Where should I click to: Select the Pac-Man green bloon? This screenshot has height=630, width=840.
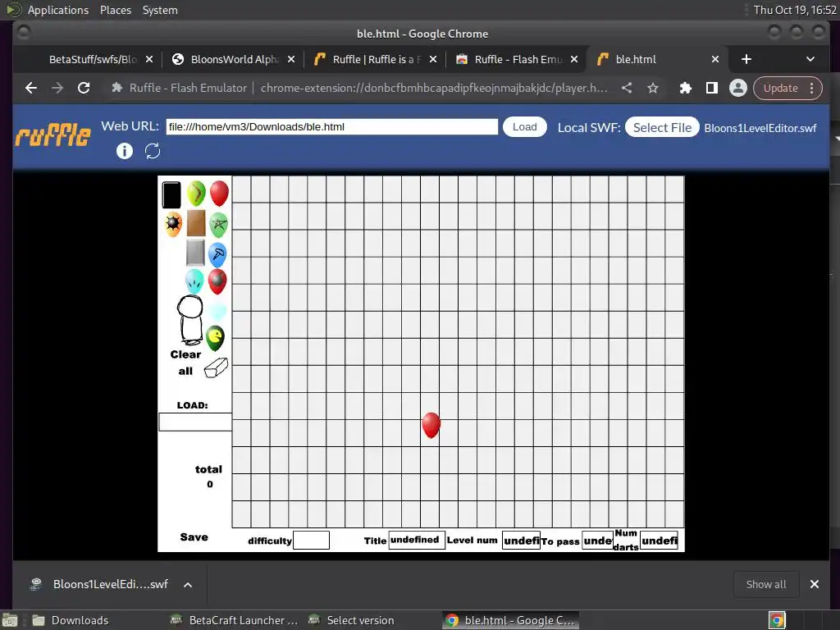point(216,338)
